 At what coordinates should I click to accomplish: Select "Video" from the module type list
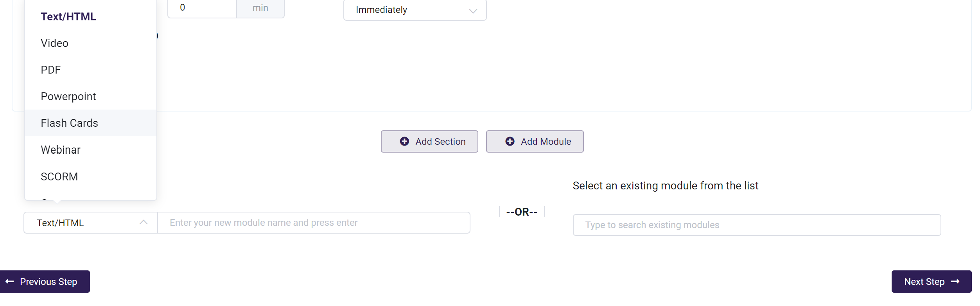pyautogui.click(x=54, y=43)
